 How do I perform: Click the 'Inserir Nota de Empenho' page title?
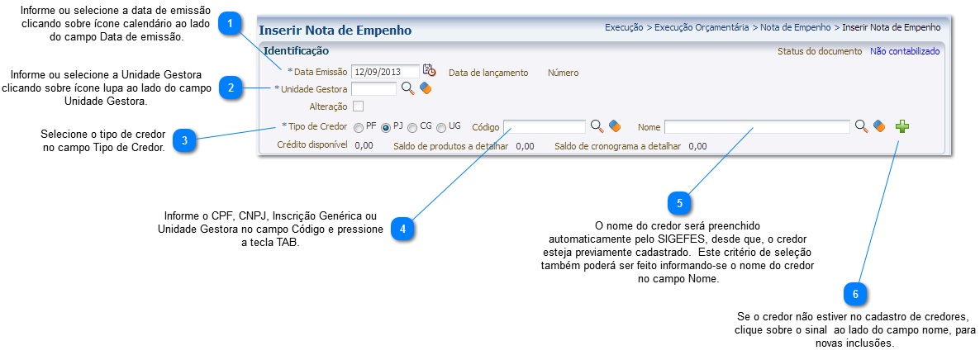click(x=335, y=30)
